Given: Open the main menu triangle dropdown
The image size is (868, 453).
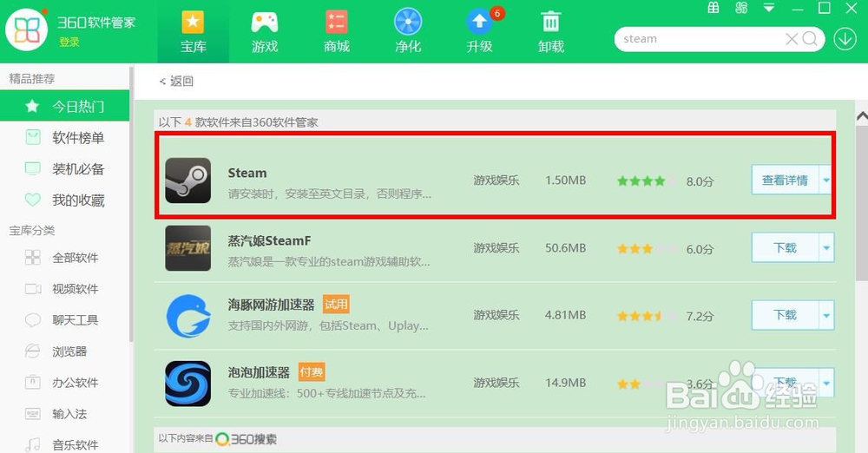Looking at the screenshot, I should [769, 8].
